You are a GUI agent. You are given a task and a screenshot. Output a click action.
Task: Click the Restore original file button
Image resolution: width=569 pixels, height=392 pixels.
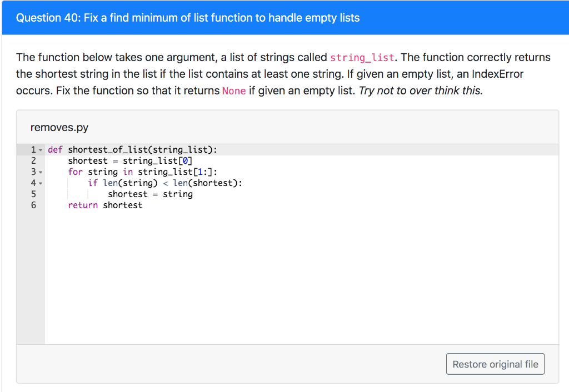495,364
